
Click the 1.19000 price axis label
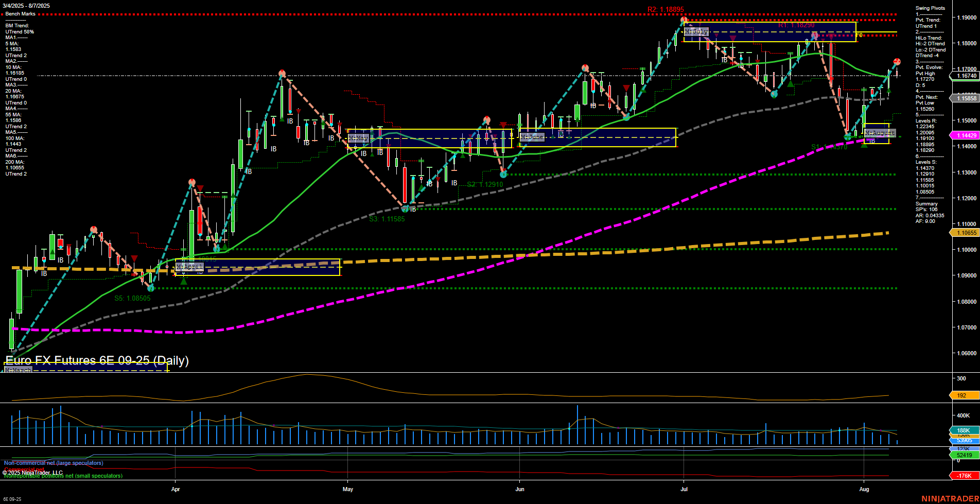pyautogui.click(x=967, y=18)
